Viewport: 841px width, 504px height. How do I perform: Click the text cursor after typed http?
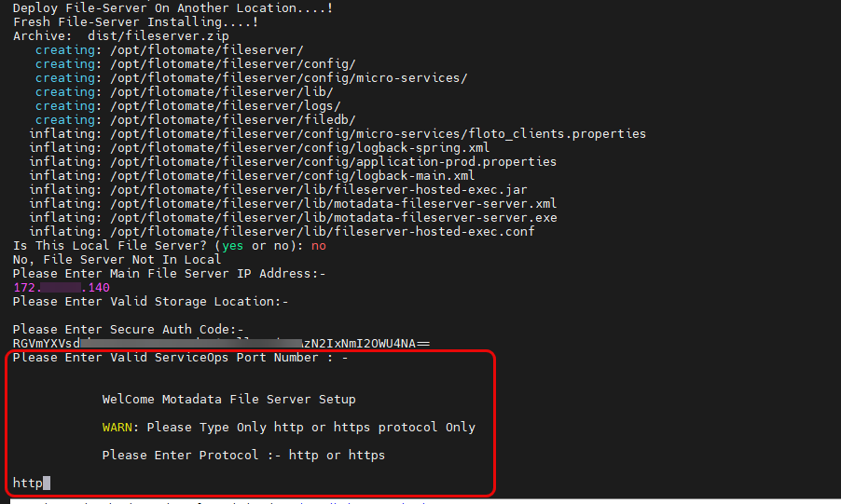coord(47,484)
